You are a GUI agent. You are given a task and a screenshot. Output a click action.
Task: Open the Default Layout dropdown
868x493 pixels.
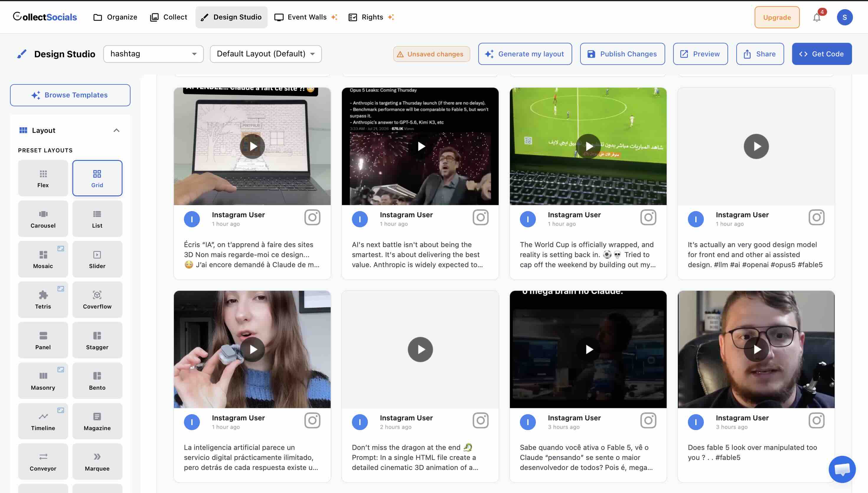coord(266,54)
